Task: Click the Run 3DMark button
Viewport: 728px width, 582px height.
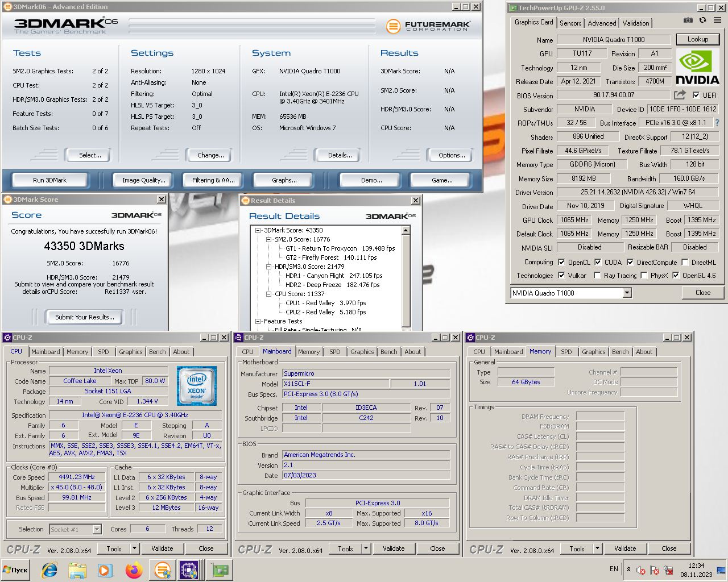Action: point(49,180)
